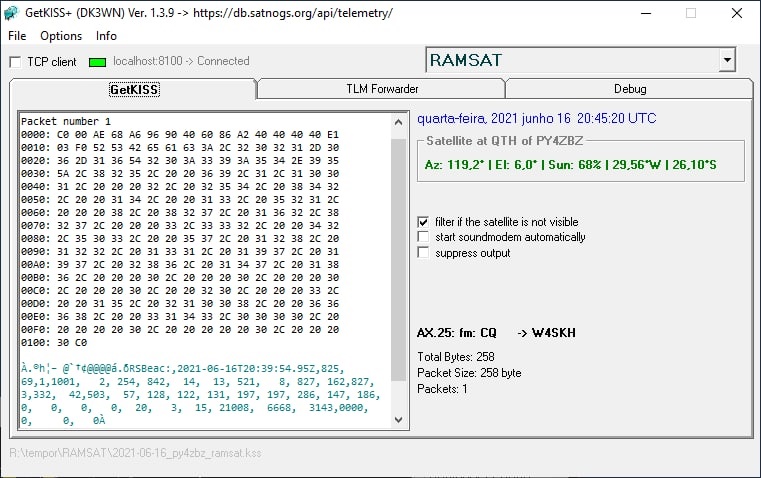The height and width of the screenshot is (478, 761).
Task: Minimize the GetKISS+ window
Action: [645, 13]
